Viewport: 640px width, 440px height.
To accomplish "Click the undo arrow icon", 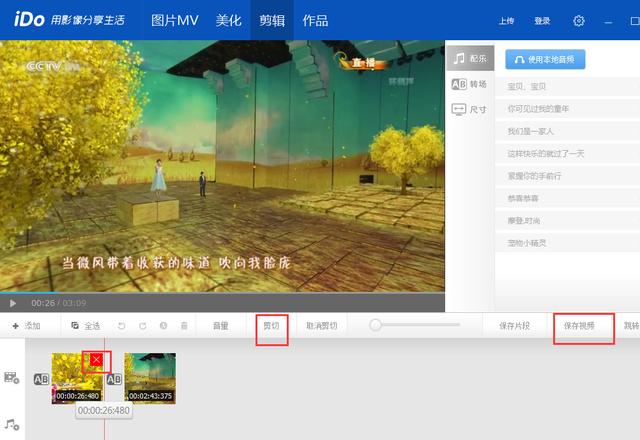I will [x=121, y=326].
